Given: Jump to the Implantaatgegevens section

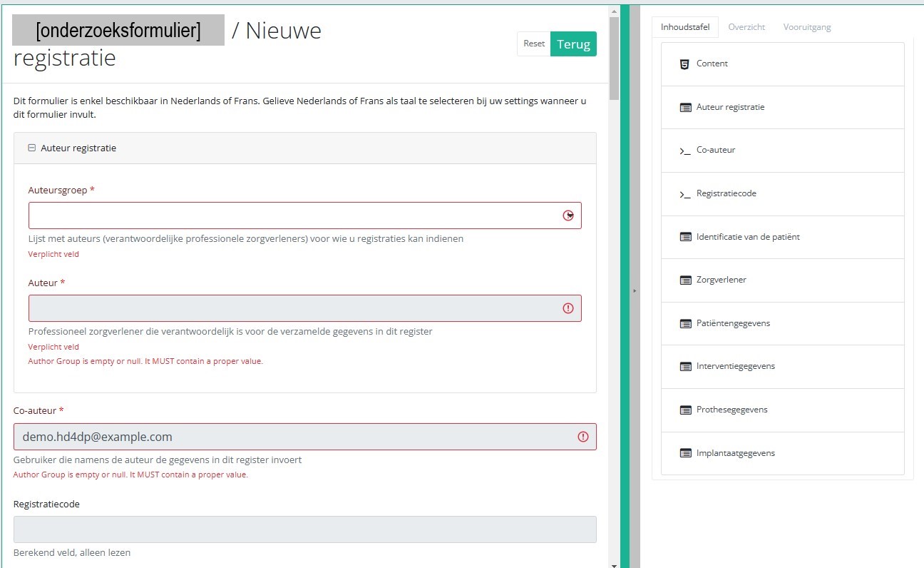Looking at the screenshot, I should point(735,453).
